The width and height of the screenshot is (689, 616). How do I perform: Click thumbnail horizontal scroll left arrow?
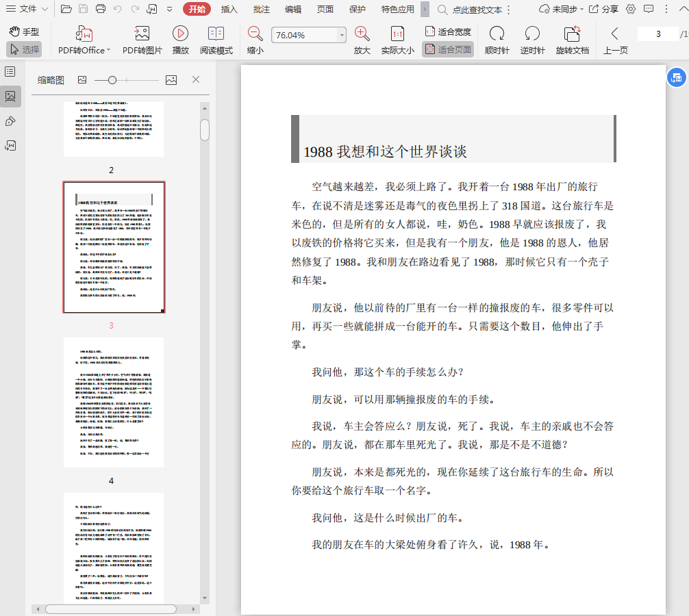tap(38, 609)
